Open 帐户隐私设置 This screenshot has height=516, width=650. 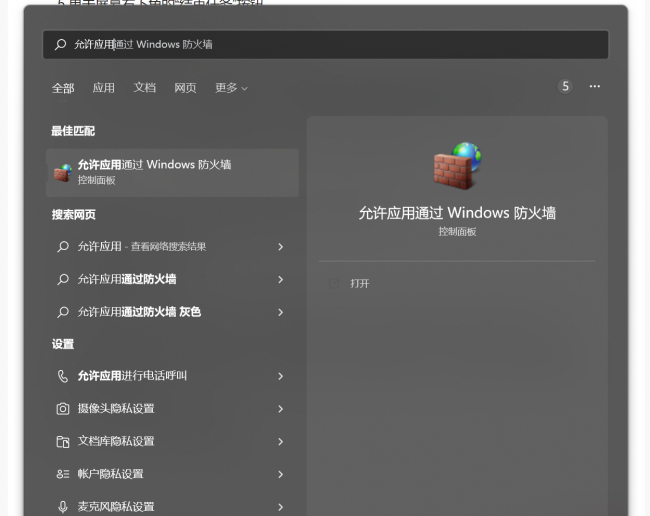pos(172,474)
